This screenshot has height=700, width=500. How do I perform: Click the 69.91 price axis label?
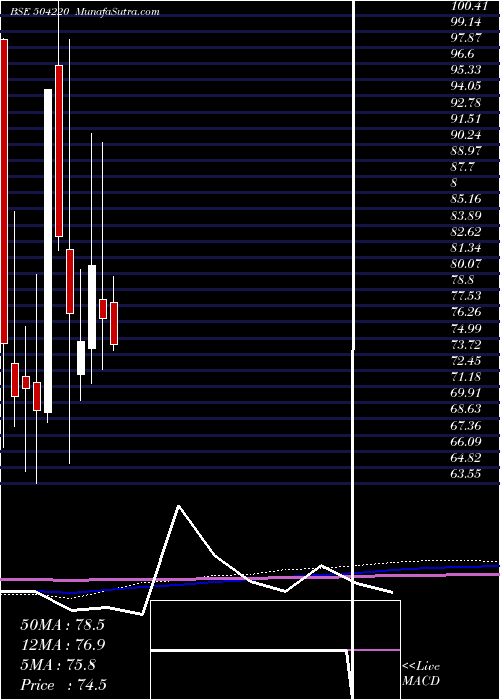(466, 393)
